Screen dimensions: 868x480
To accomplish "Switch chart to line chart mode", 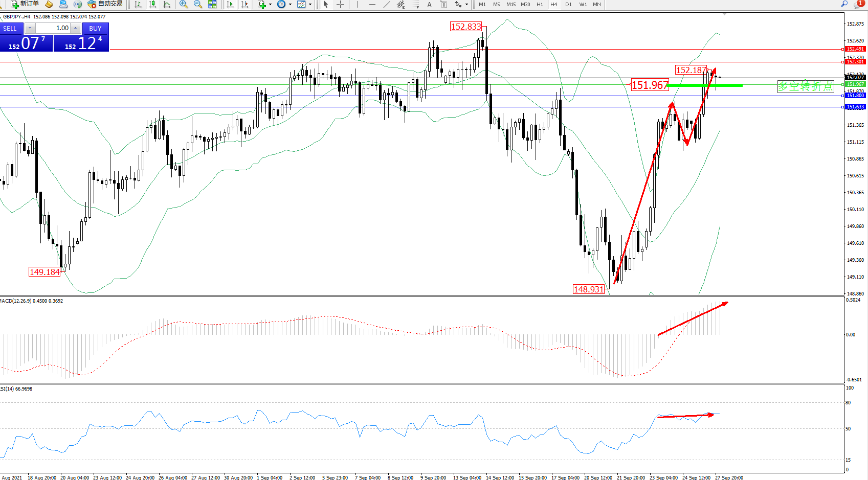I will [167, 5].
